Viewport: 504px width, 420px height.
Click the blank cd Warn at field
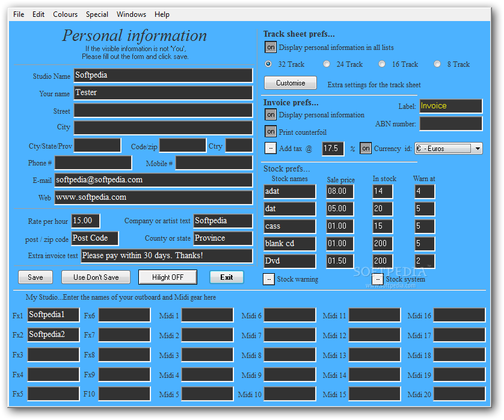[425, 244]
